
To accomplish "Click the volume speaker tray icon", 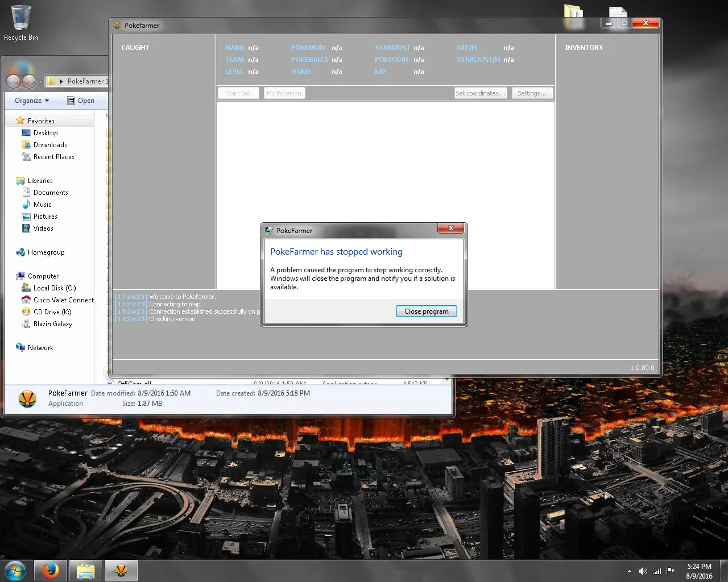I will pos(643,571).
